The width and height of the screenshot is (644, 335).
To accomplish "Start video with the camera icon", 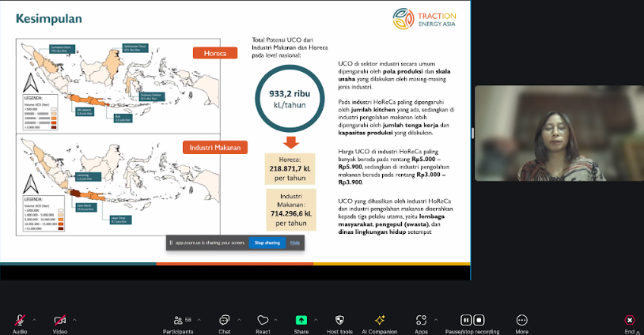I will (60, 320).
